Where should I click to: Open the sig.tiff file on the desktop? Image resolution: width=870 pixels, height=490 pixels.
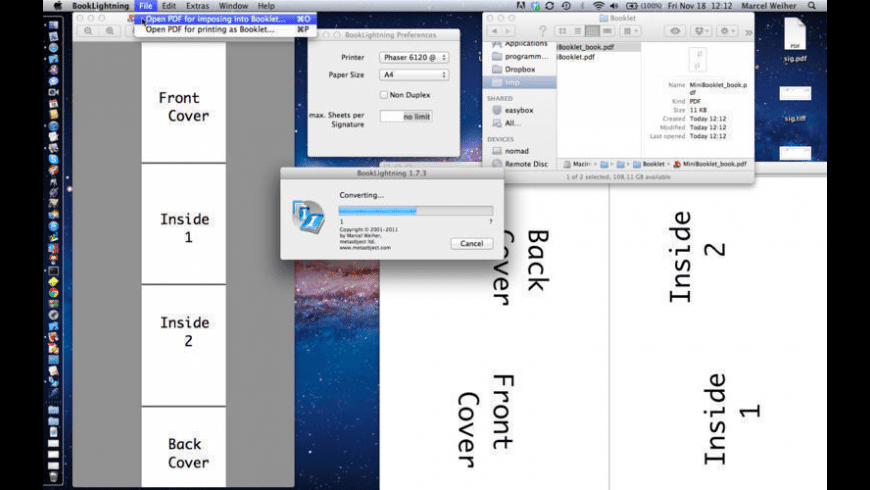tap(795, 104)
